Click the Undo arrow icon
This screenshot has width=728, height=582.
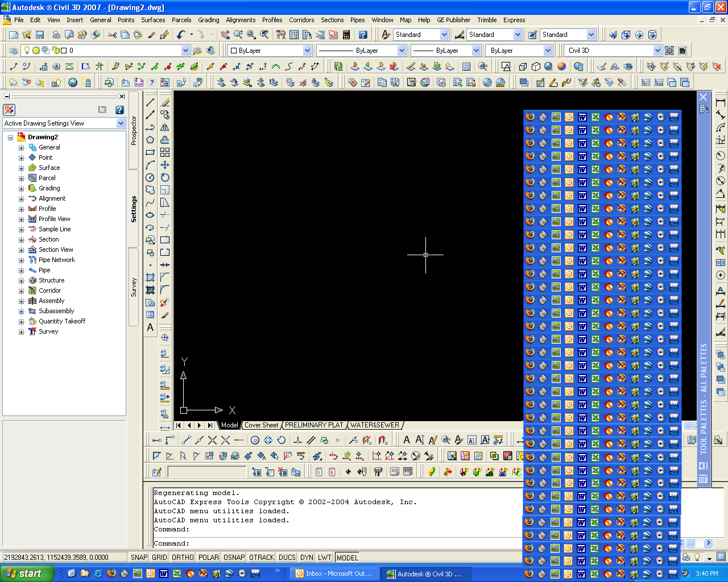click(x=181, y=35)
